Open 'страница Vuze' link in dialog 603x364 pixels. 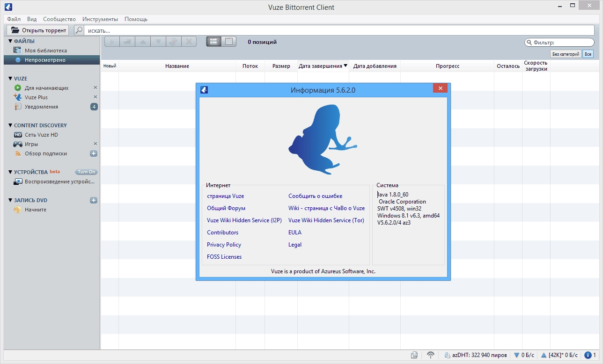(226, 196)
